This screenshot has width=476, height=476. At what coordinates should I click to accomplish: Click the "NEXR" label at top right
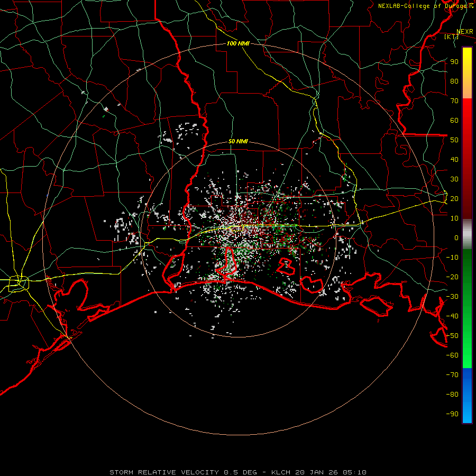(465, 32)
